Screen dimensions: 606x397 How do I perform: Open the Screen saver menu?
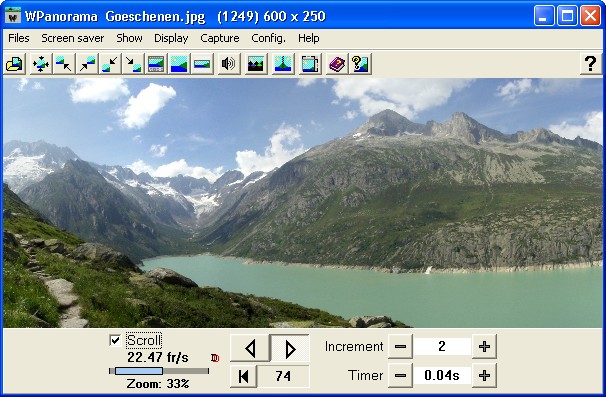pyautogui.click(x=73, y=38)
